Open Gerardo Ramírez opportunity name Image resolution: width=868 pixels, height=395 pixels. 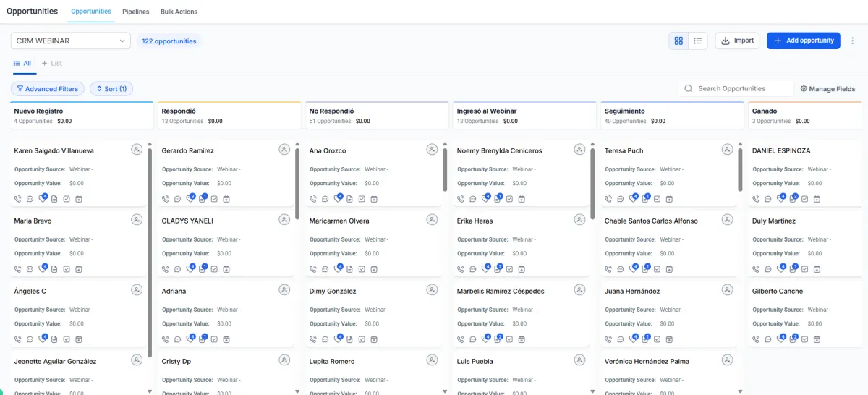coord(188,150)
